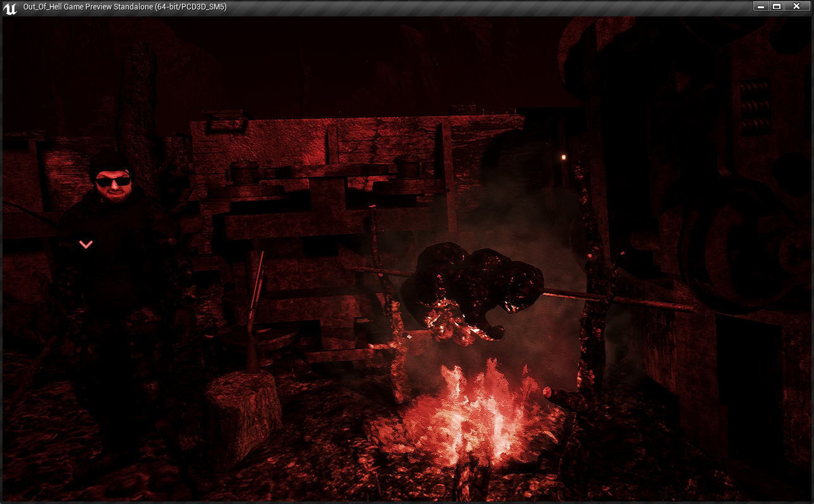Click the small orange lantern light in distance
The image size is (814, 504).
point(564,157)
